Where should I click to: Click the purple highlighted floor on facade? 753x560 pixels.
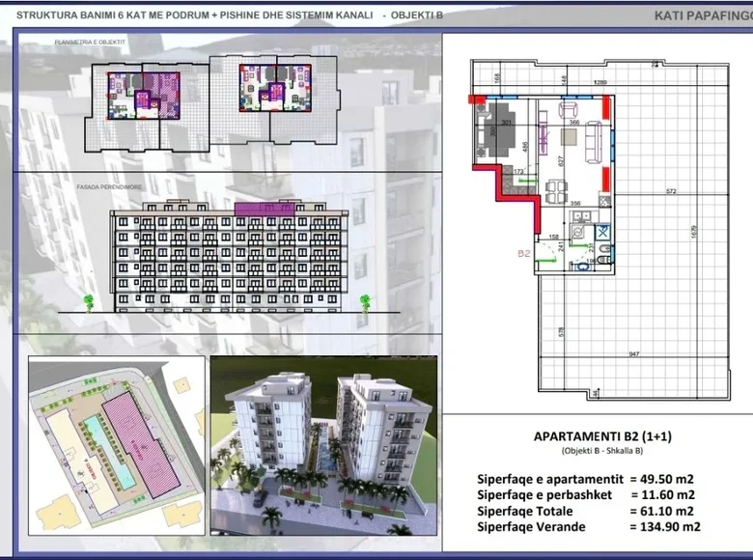[x=266, y=208]
